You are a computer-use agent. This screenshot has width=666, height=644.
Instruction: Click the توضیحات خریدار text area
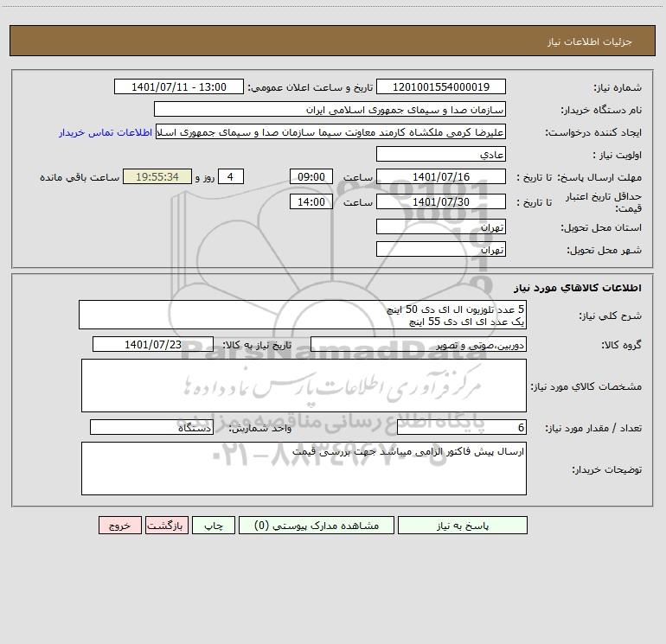pos(304,469)
